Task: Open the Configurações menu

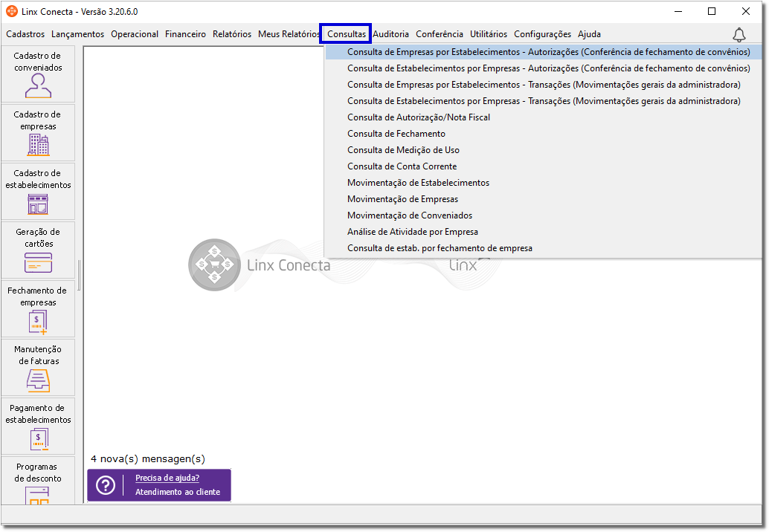Action: [542, 34]
